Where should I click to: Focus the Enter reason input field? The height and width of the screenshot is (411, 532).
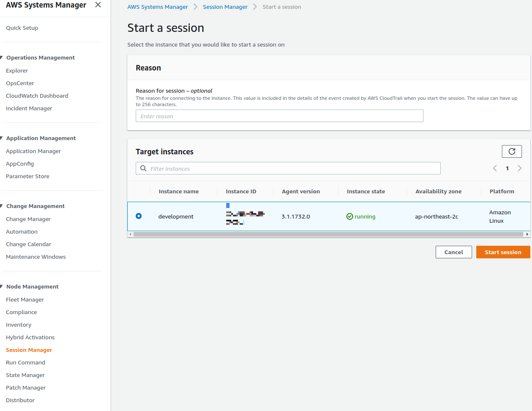pos(279,116)
